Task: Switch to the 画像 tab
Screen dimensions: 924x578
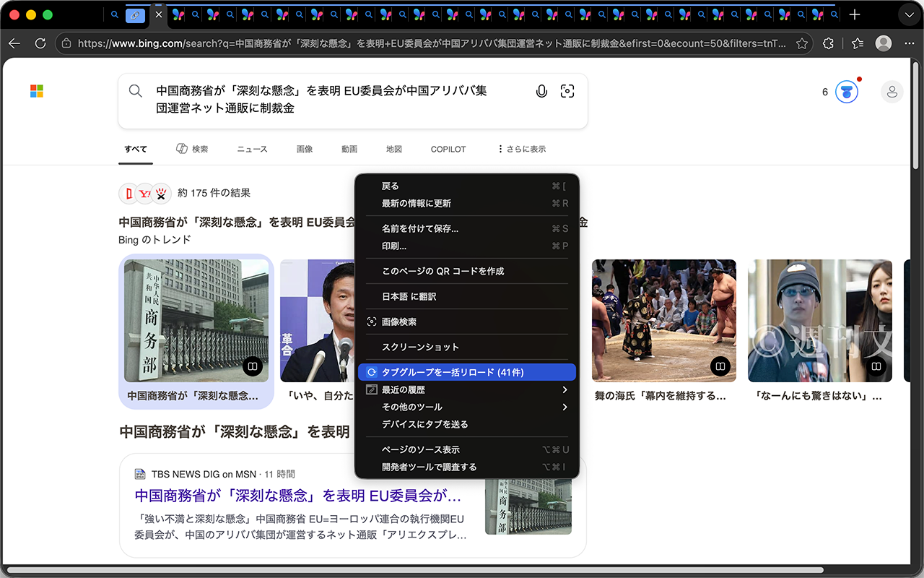Action: point(305,149)
